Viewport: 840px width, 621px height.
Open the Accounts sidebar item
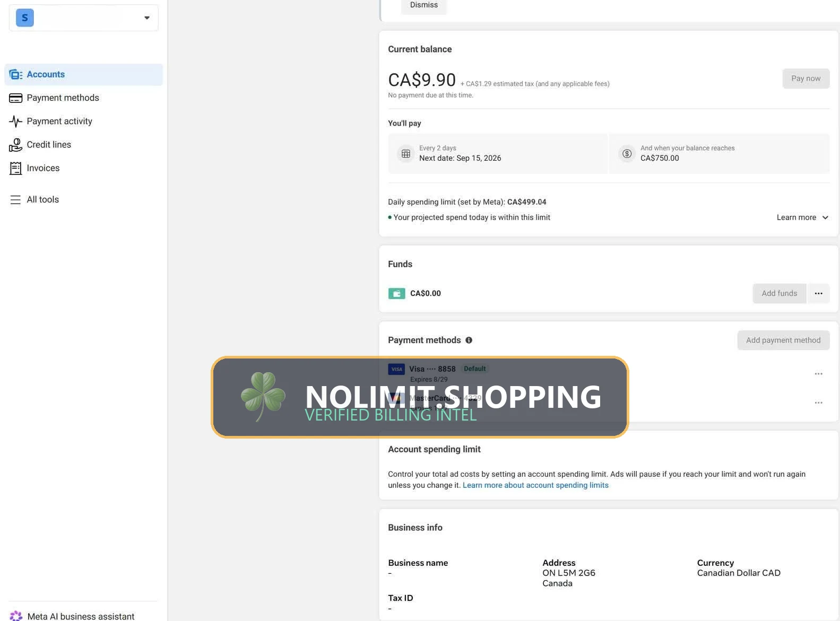pyautogui.click(x=84, y=75)
